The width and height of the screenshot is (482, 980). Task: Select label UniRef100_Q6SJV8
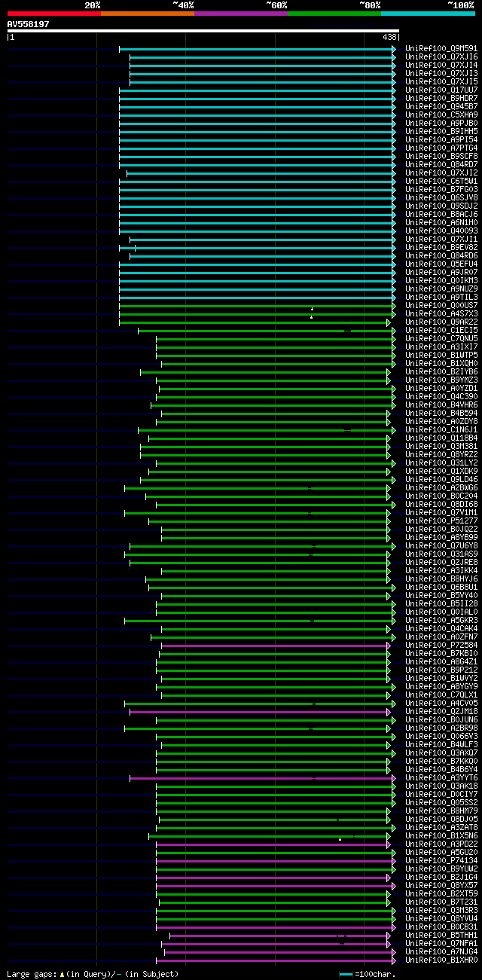[x=441, y=198]
